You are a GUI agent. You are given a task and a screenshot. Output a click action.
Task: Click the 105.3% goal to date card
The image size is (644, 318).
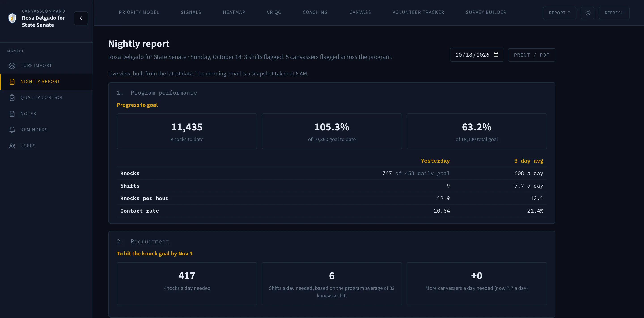pyautogui.click(x=331, y=131)
